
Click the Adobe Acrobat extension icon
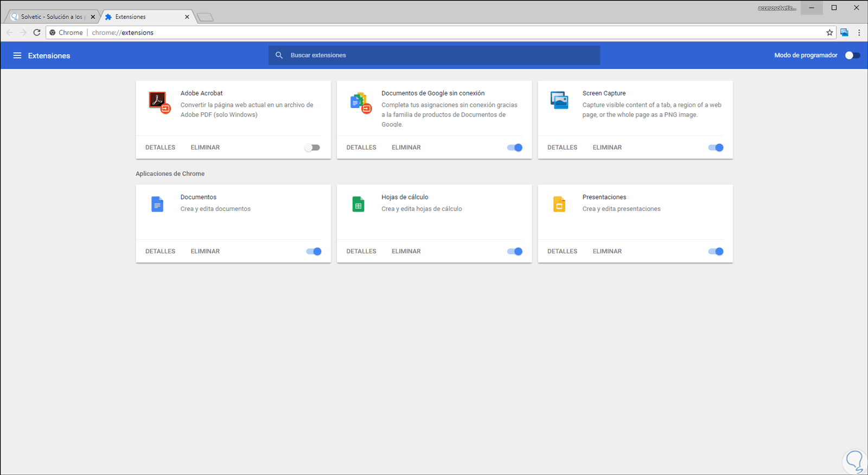click(x=158, y=101)
